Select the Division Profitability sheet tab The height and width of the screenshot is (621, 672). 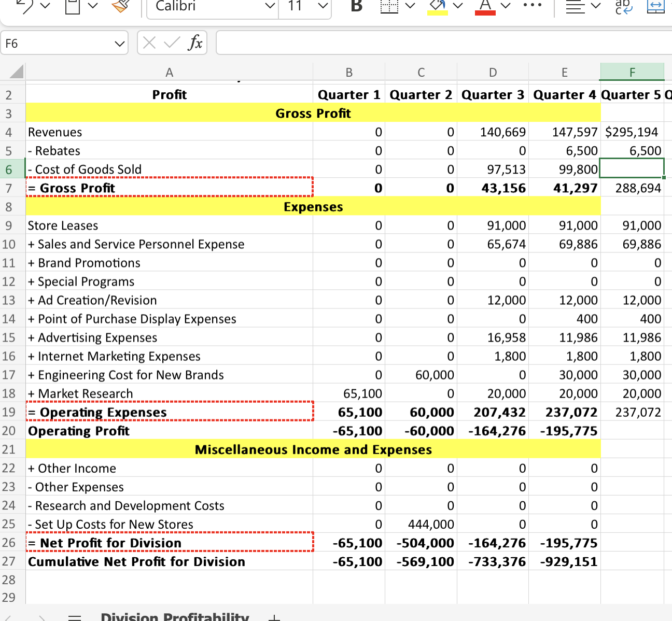(175, 617)
